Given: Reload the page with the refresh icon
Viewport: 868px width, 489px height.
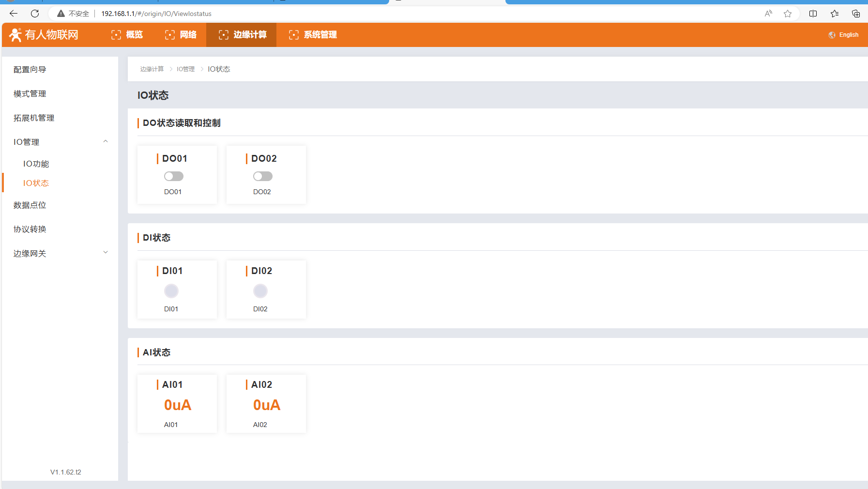Looking at the screenshot, I should coord(35,14).
